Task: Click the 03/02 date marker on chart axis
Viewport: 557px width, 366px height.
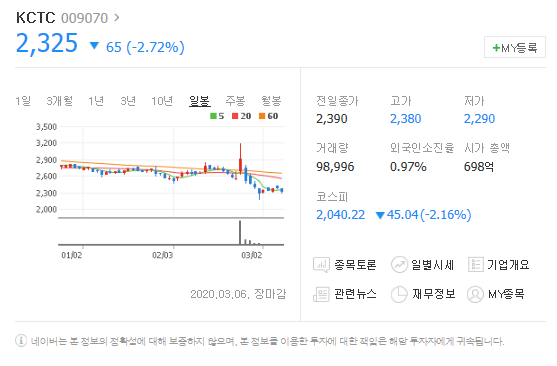Action: (252, 255)
